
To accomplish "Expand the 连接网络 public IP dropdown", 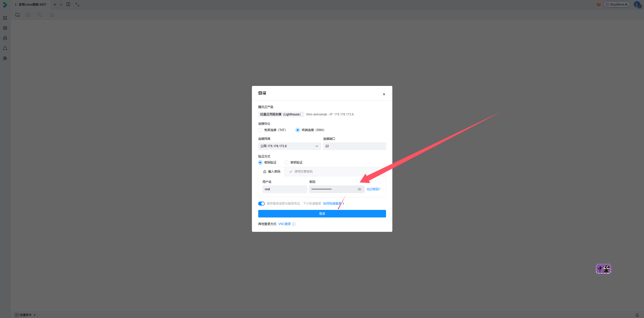I will coord(289,146).
